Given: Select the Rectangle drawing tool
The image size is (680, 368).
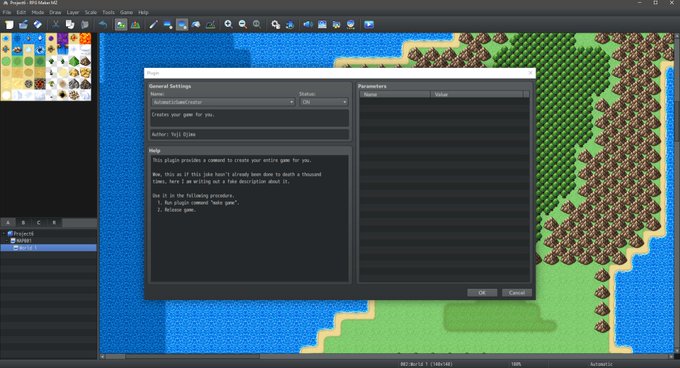Looking at the screenshot, I should pos(167,24).
